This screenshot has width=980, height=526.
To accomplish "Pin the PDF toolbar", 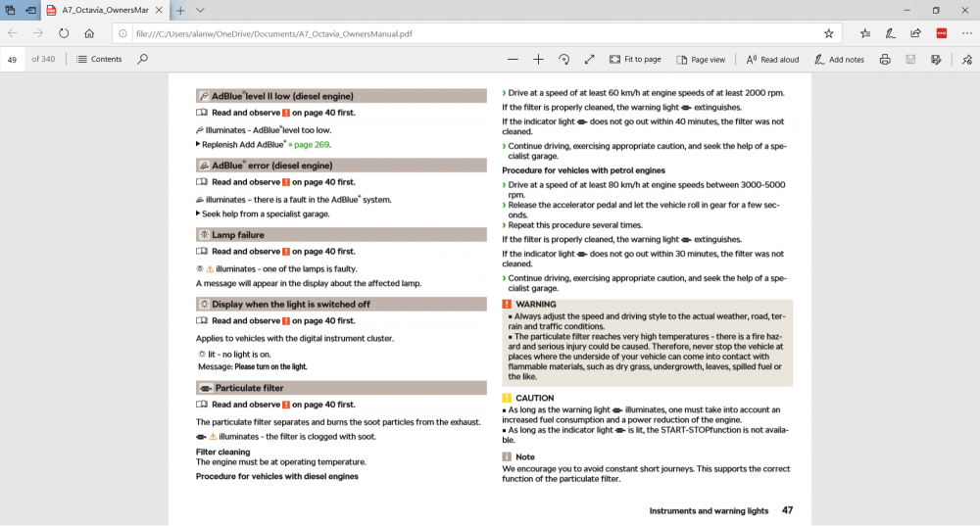I will pyautogui.click(x=967, y=60).
